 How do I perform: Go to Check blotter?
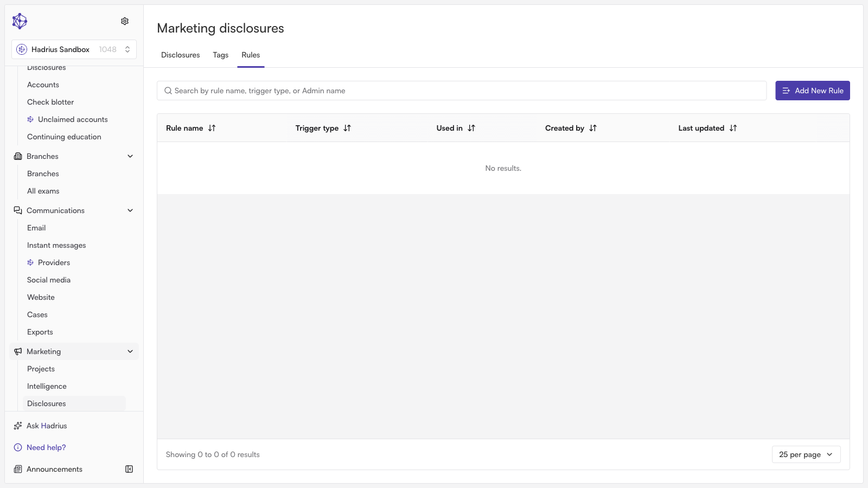[50, 102]
